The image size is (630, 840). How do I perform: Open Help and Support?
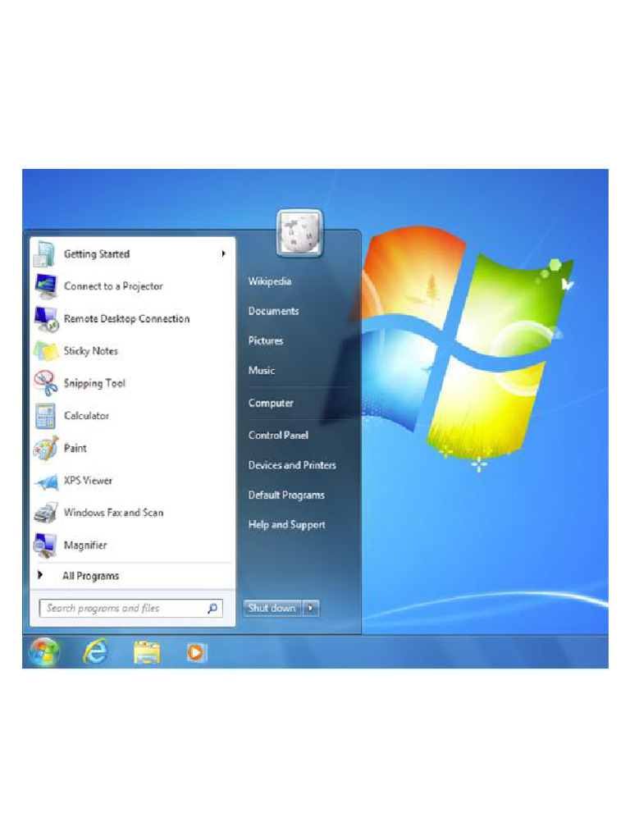(x=286, y=524)
